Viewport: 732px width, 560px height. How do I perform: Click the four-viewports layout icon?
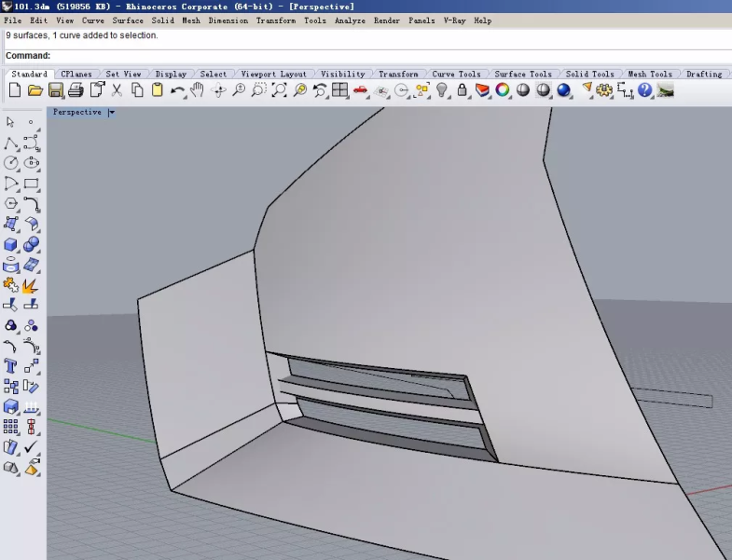click(x=339, y=90)
